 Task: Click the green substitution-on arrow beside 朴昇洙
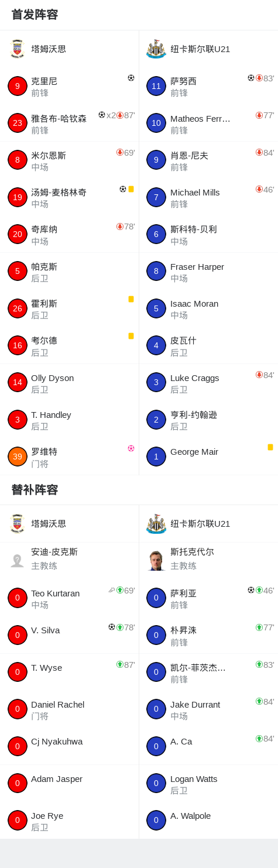pos(259,627)
